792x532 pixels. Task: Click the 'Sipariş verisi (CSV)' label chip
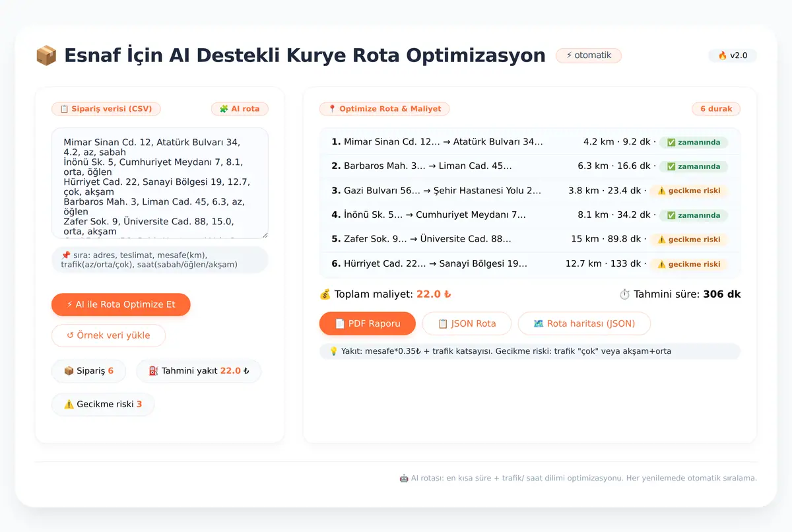click(106, 109)
